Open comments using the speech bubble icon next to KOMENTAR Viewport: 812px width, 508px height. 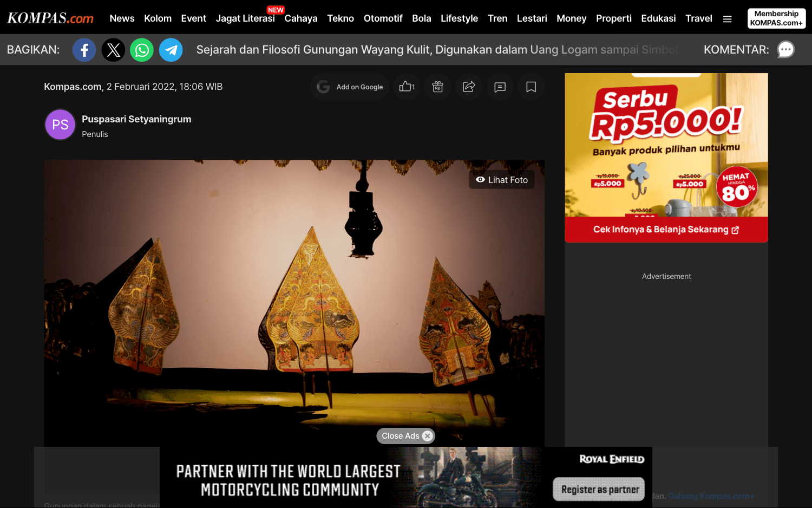click(x=785, y=50)
